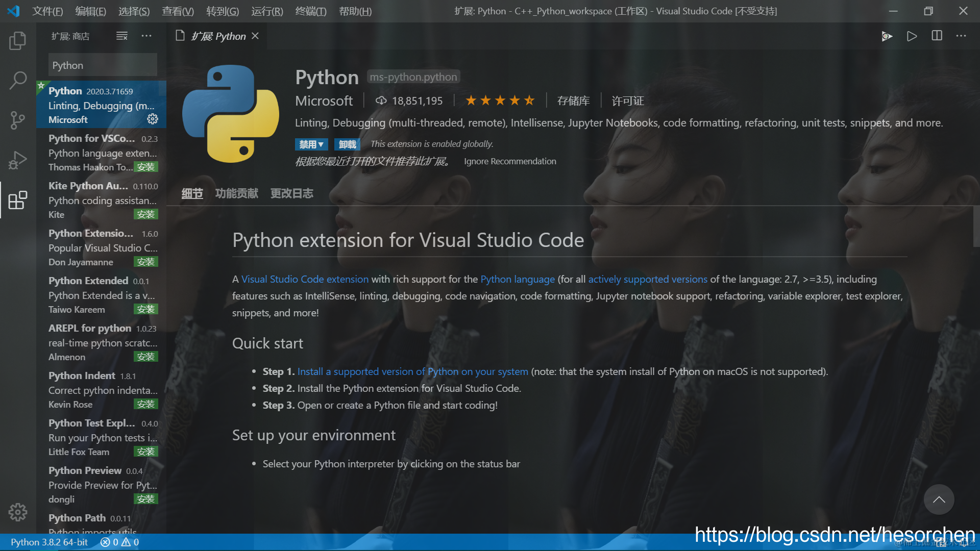The width and height of the screenshot is (980, 551).
Task: Open the Explorer view in activity bar
Action: pos(18,41)
